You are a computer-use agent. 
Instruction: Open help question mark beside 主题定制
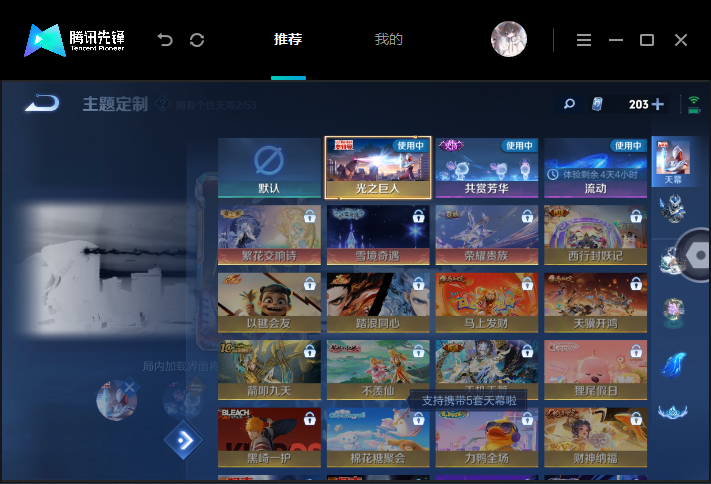[x=162, y=104]
